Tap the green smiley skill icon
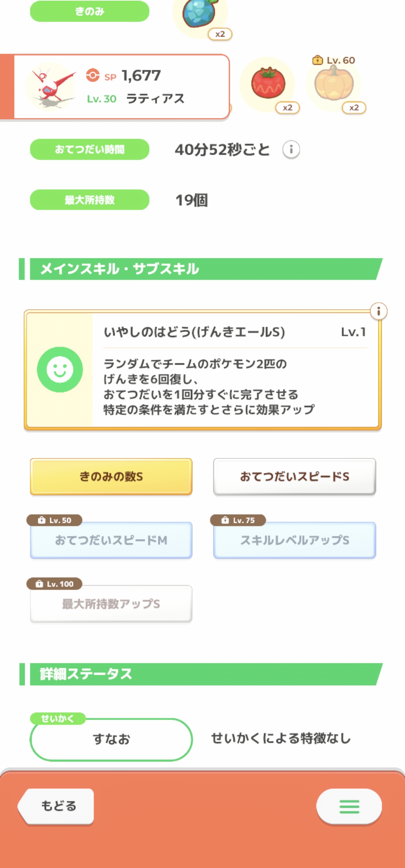The width and height of the screenshot is (405, 868). click(x=60, y=370)
